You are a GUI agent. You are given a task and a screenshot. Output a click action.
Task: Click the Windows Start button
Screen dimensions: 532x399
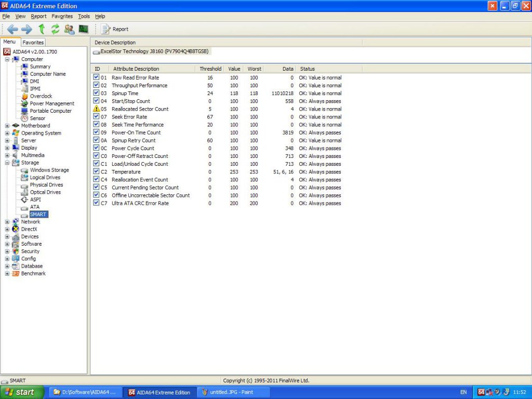point(22,392)
